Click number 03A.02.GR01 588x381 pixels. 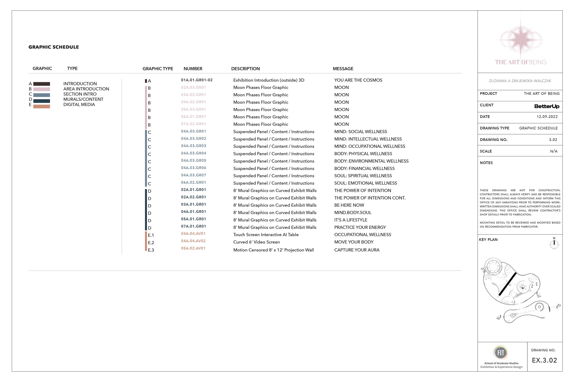193,94
